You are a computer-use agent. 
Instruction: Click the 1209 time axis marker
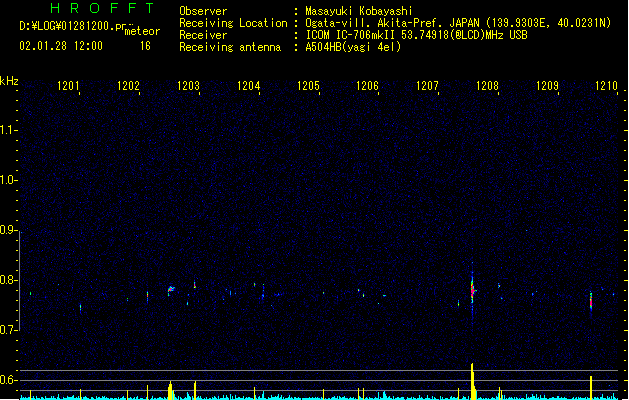click(547, 85)
